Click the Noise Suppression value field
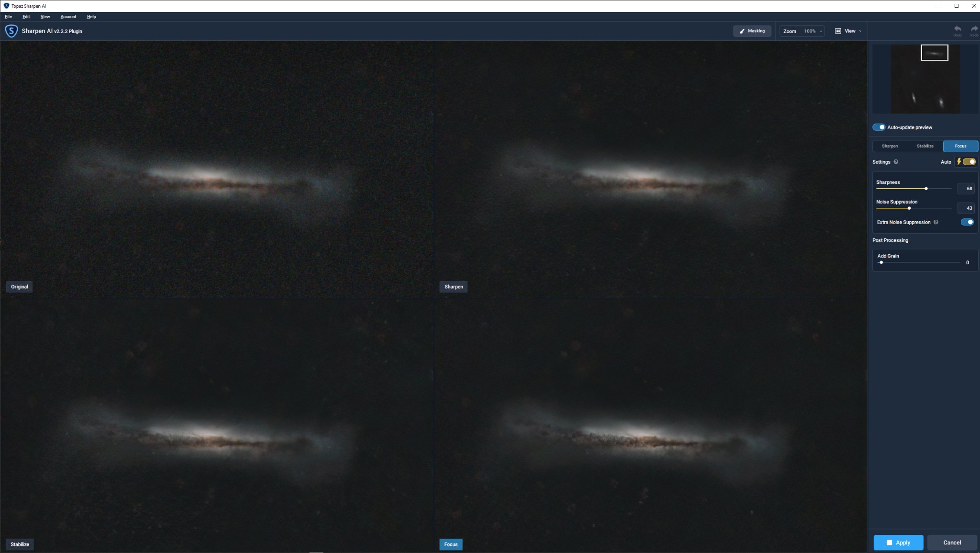 tap(966, 208)
